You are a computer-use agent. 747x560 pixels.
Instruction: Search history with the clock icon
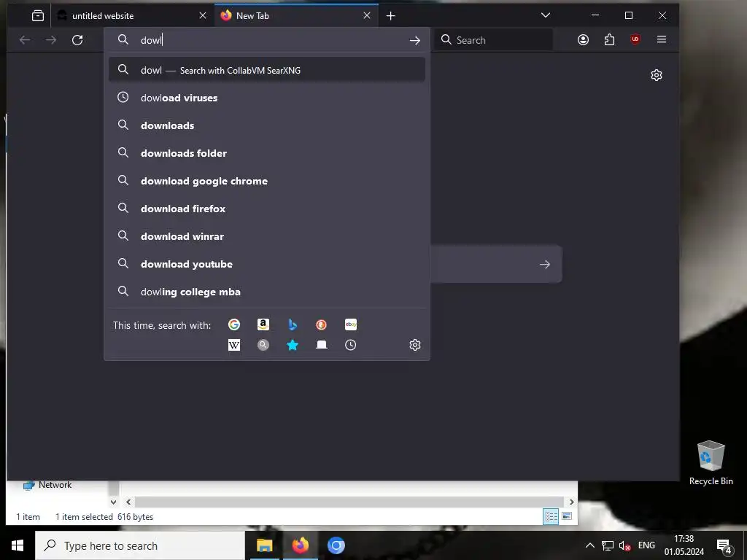tap(351, 345)
